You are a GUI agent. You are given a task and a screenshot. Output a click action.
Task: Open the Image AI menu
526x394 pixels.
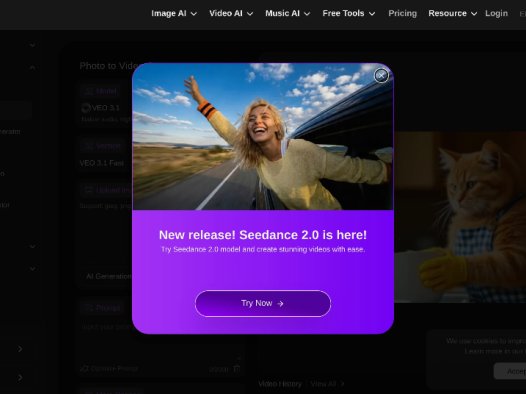(174, 13)
